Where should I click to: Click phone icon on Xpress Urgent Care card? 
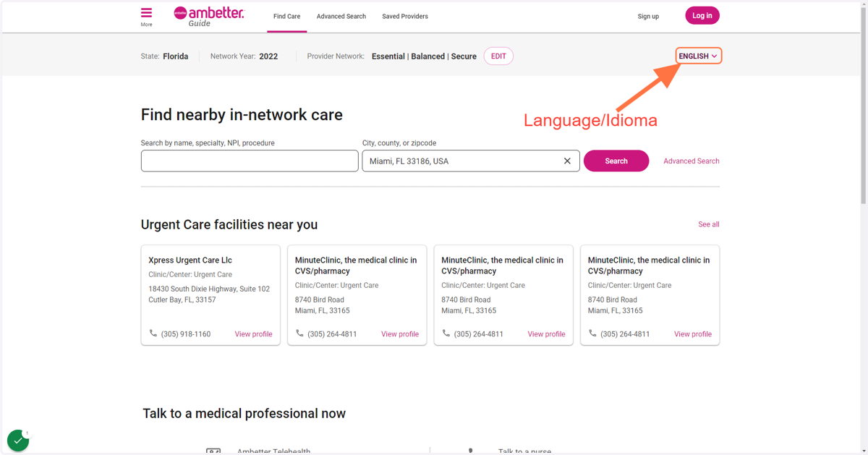(153, 333)
